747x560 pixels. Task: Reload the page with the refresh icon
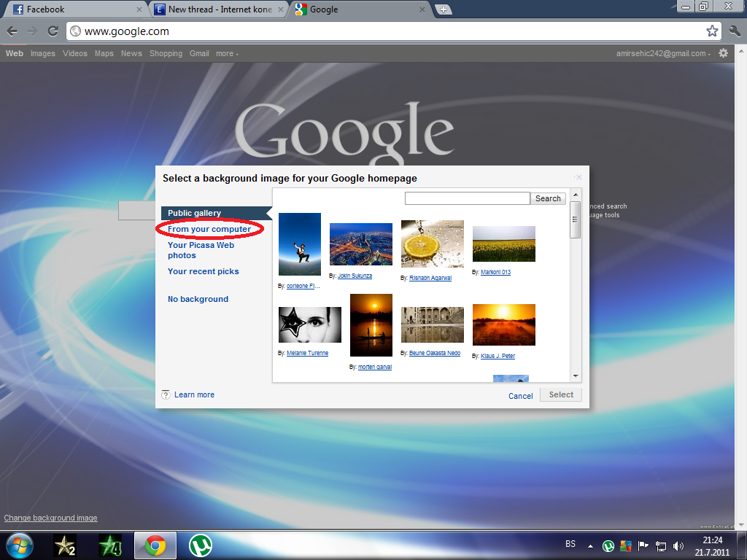point(53,31)
